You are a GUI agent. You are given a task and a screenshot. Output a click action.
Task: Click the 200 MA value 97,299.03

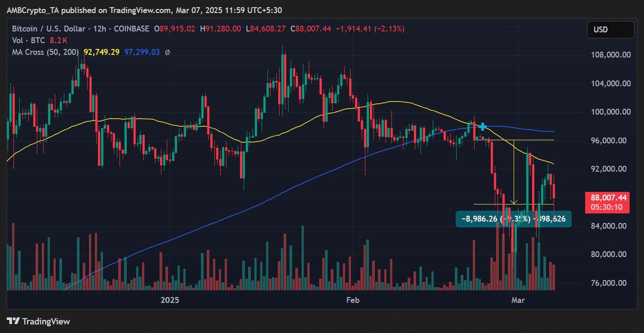coord(142,52)
